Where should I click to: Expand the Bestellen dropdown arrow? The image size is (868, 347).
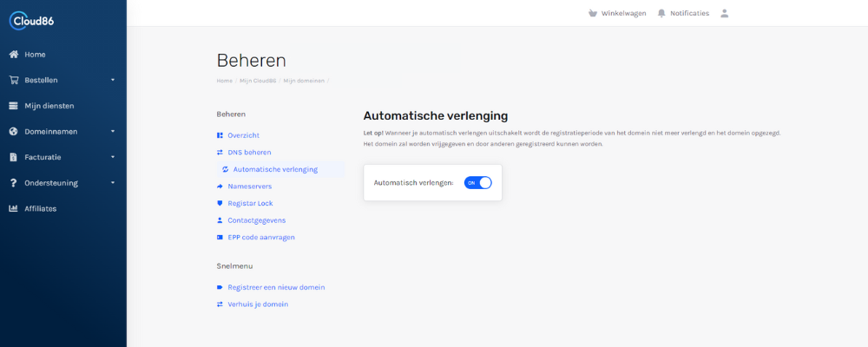pos(113,80)
